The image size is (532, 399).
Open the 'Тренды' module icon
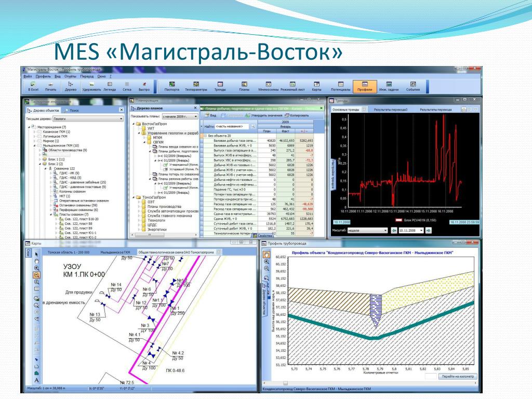[220, 86]
